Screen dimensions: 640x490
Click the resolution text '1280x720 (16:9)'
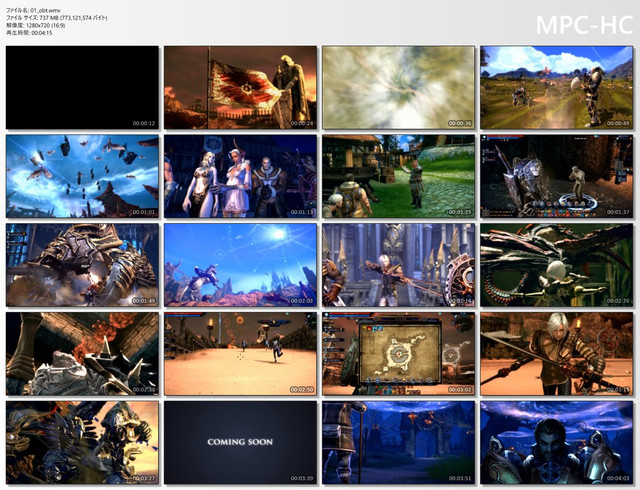click(45, 25)
